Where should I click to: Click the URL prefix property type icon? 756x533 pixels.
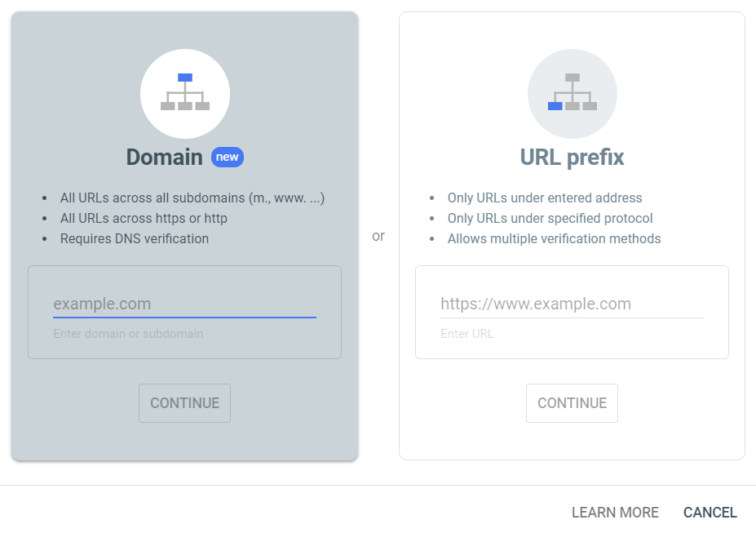[573, 94]
